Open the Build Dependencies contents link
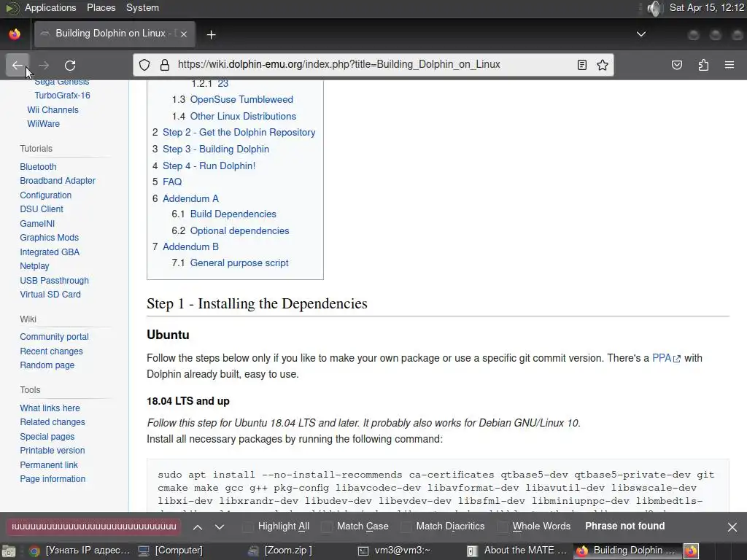 click(233, 214)
